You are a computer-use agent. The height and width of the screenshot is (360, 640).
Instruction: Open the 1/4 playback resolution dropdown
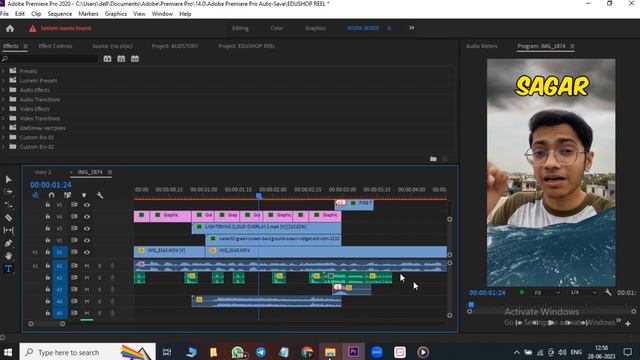[583, 293]
